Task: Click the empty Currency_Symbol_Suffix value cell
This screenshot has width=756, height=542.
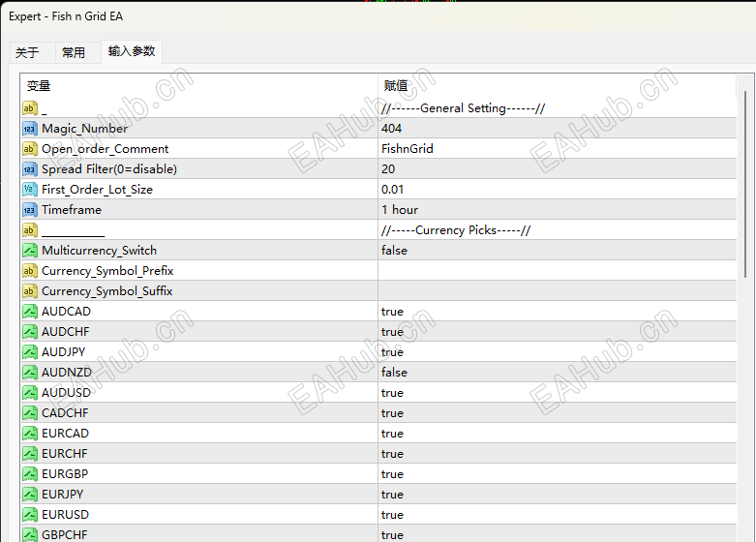Action: click(558, 291)
